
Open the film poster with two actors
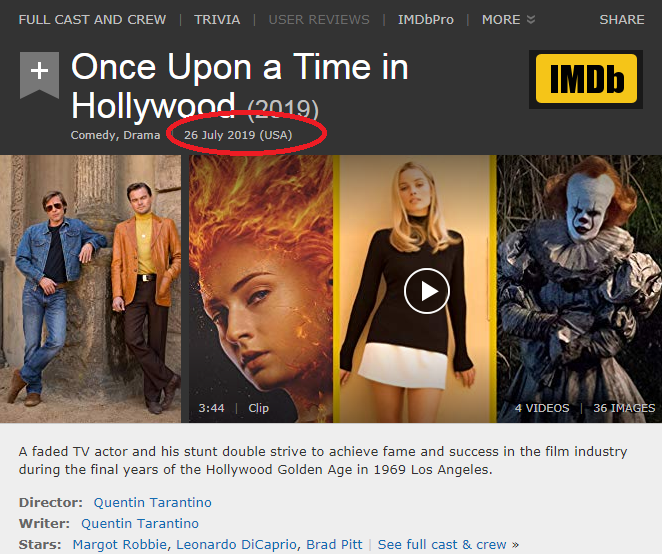[90, 289]
